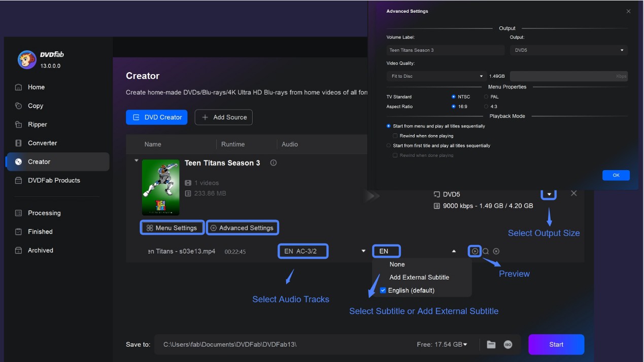The width and height of the screenshot is (644, 362).
Task: Output to folder using the folder icon
Action: (491, 344)
